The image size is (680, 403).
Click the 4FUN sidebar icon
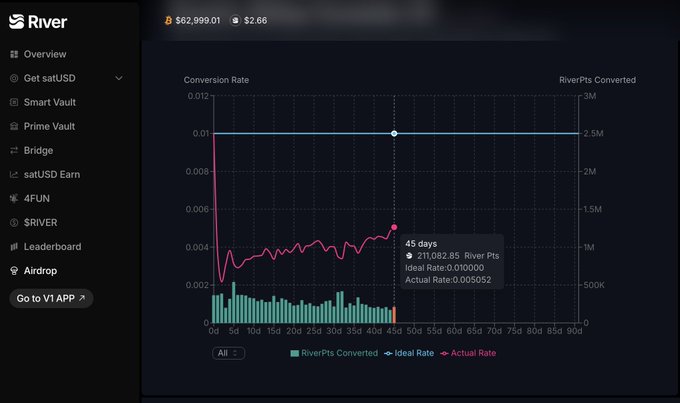[x=14, y=198]
